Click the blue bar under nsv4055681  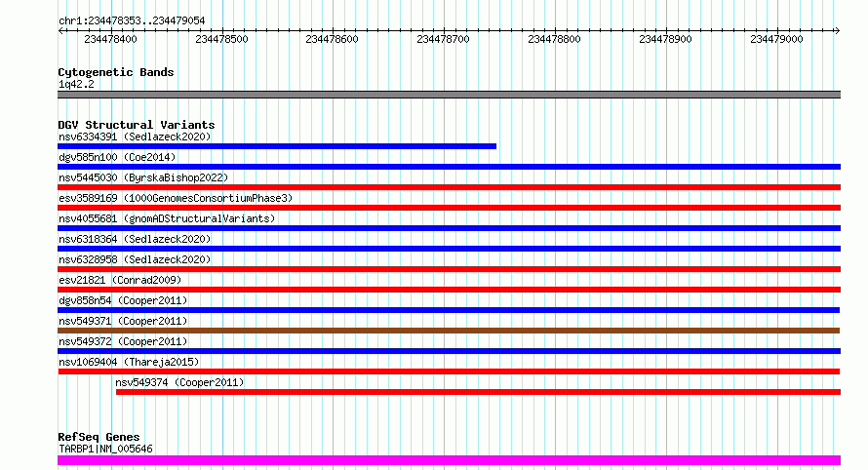(x=449, y=228)
